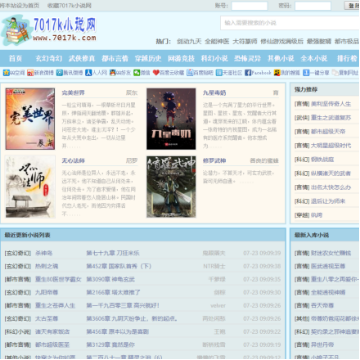This screenshot has width=360, height=360.
Task: Open recommended novel 纵横诸天的武者
Action: click(331, 173)
